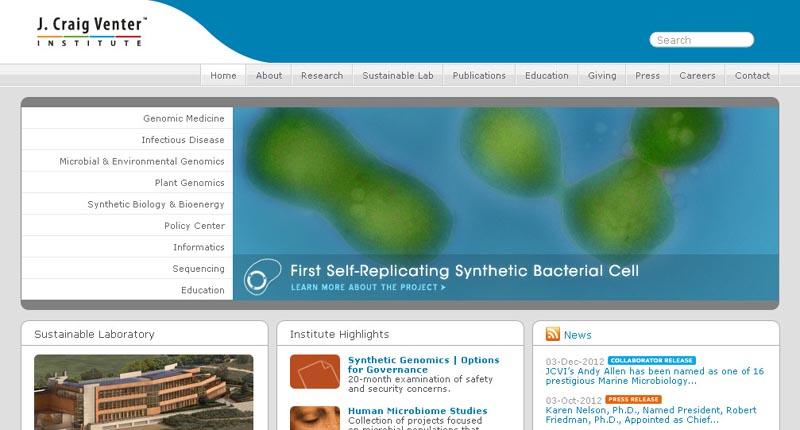Click Learn More About The Project link
Screen dimensions: 800x430
click(368, 287)
